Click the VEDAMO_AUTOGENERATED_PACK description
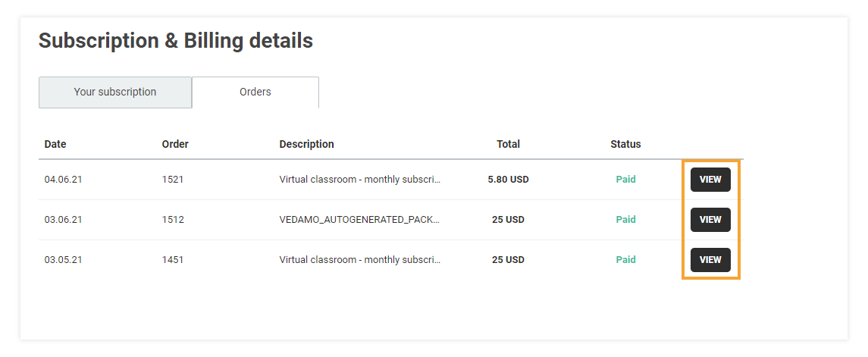This screenshot has width=868, height=357. 360,220
